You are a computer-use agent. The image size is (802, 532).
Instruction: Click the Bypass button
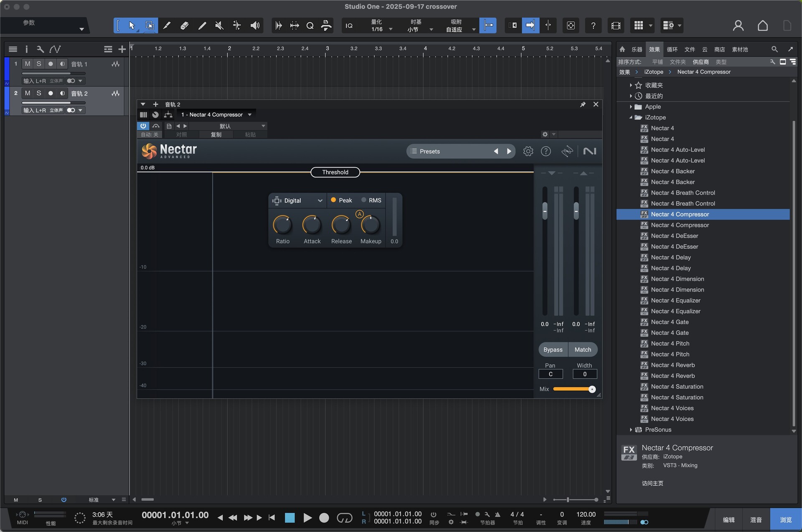pos(553,350)
